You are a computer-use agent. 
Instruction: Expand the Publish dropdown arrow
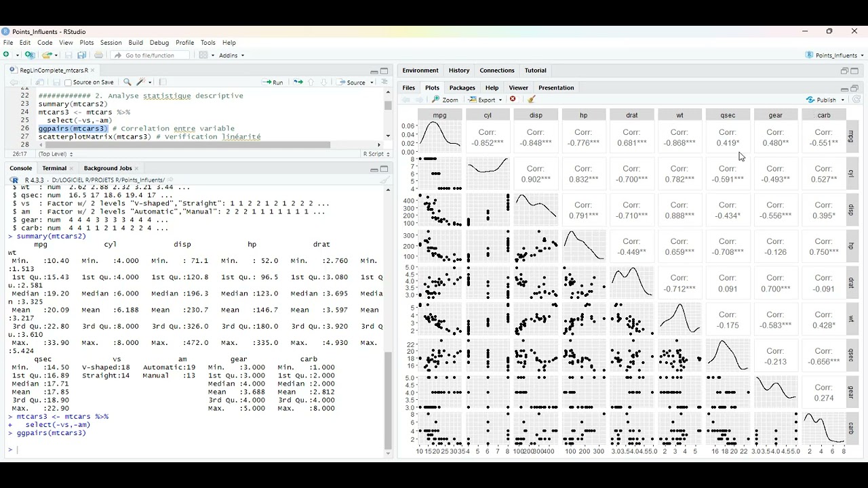(x=843, y=100)
